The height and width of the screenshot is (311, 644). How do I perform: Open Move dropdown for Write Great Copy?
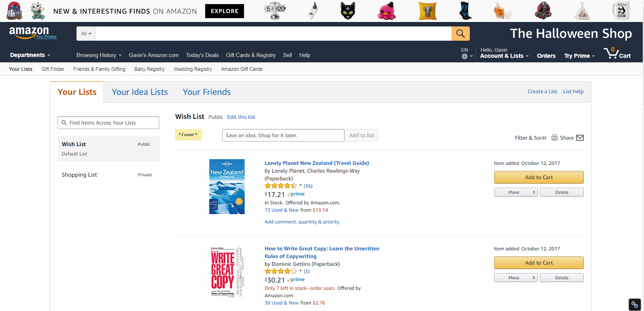point(516,278)
